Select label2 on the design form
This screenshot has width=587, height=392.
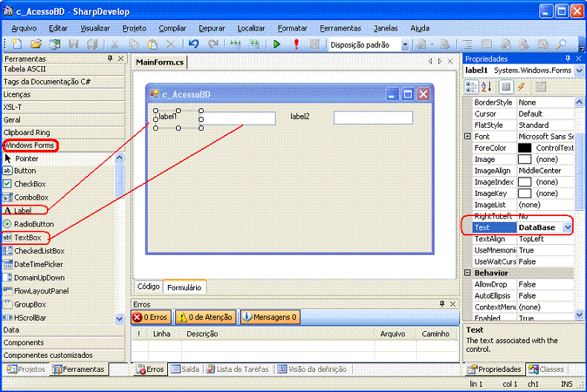coord(300,117)
